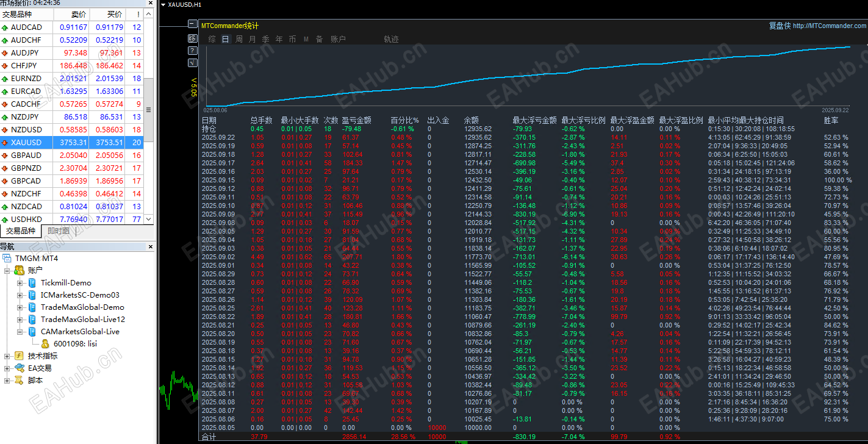The height and width of the screenshot is (444, 868).
Task: Open the http://MTCommander.com link
Action: [x=830, y=26]
